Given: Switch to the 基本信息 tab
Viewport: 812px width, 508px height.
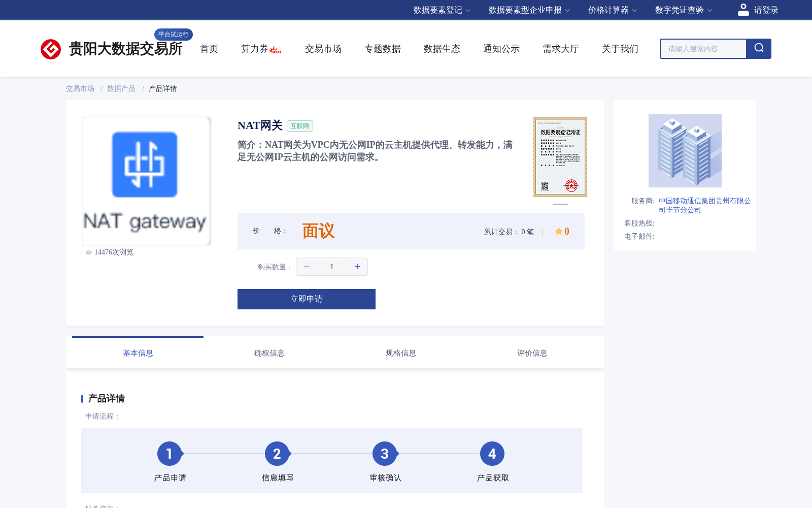Looking at the screenshot, I should tap(138, 353).
